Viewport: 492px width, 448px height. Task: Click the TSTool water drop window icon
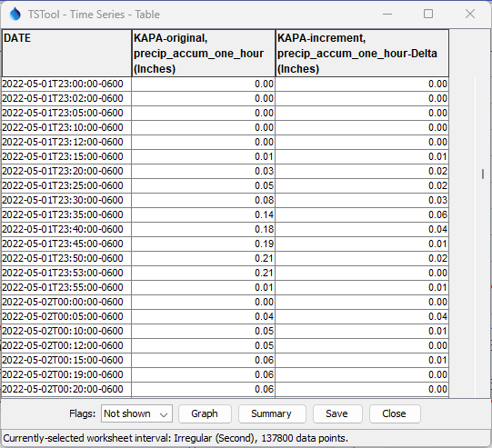click(15, 15)
